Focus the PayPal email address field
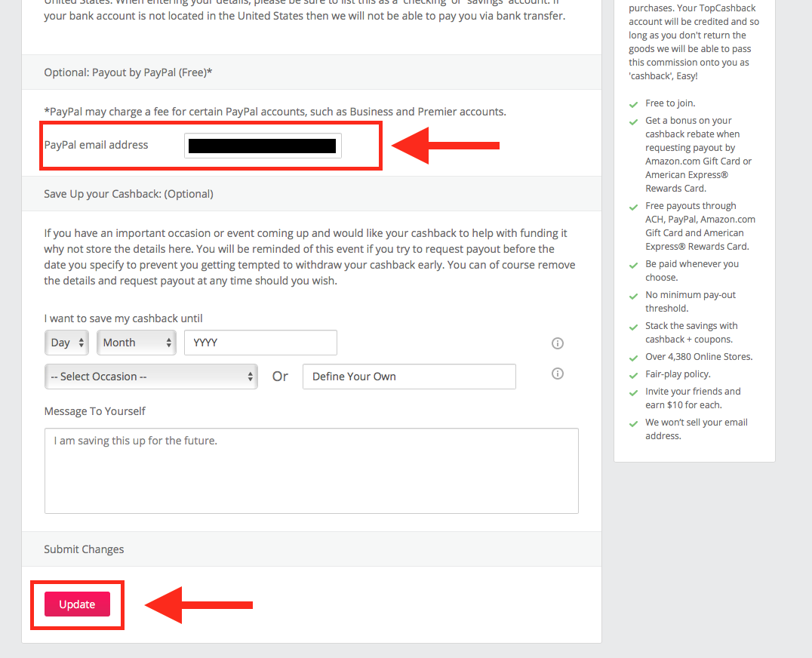This screenshot has height=658, width=812. [x=263, y=146]
